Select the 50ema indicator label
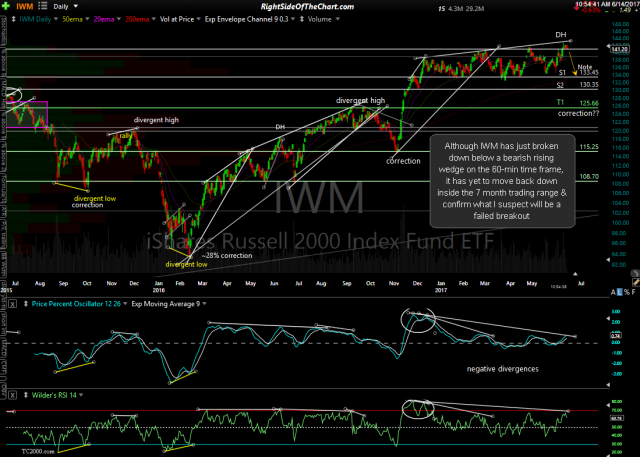 click(72, 19)
